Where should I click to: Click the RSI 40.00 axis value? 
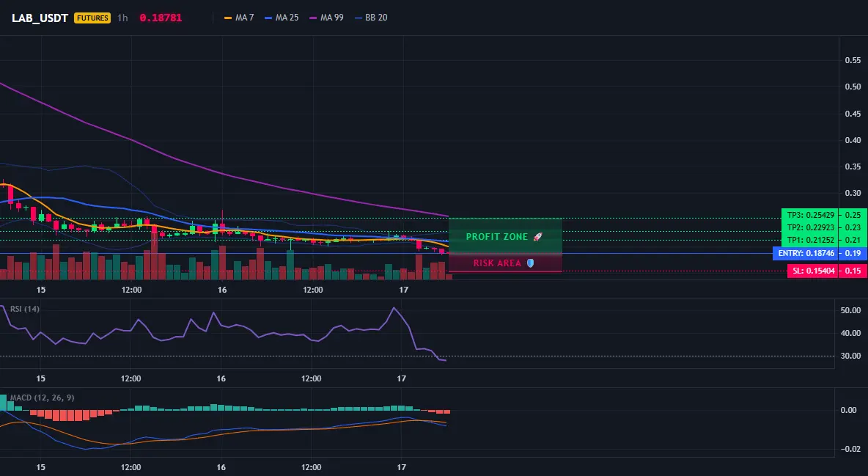coord(850,333)
